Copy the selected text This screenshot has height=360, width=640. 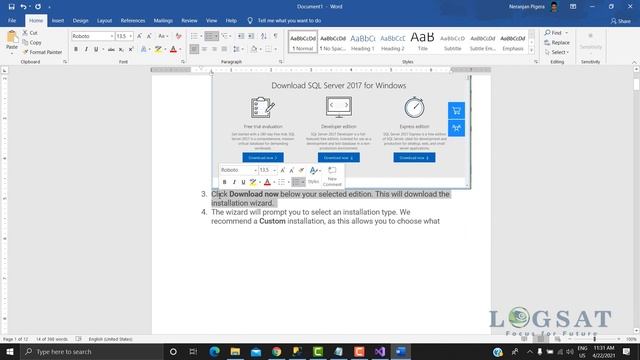(x=32, y=42)
